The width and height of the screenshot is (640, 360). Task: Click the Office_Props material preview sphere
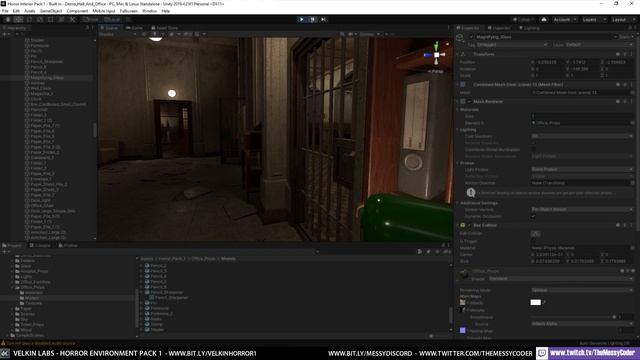pyautogui.click(x=464, y=274)
